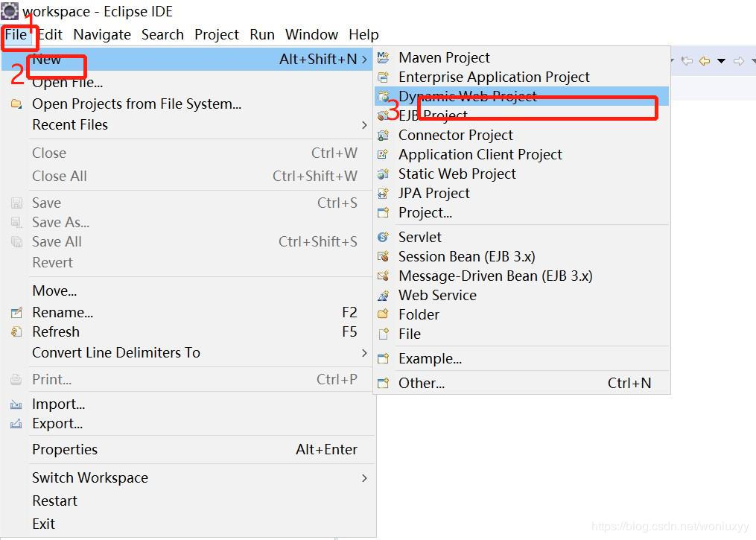Click the JPA Project icon
756x540 pixels.
pos(384,194)
